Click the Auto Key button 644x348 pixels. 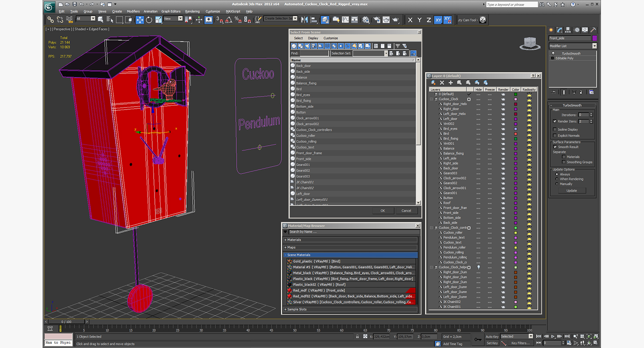(x=492, y=336)
